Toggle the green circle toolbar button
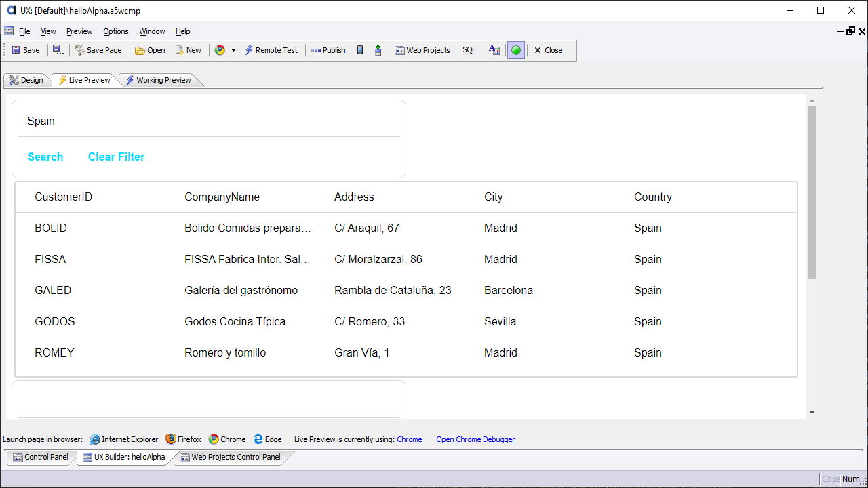 point(516,50)
